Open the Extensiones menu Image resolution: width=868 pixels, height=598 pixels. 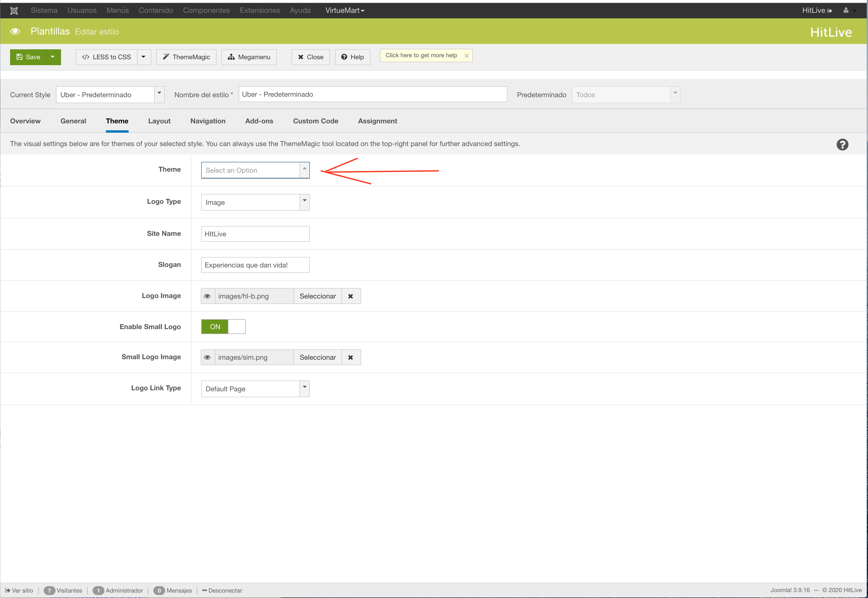coord(259,11)
